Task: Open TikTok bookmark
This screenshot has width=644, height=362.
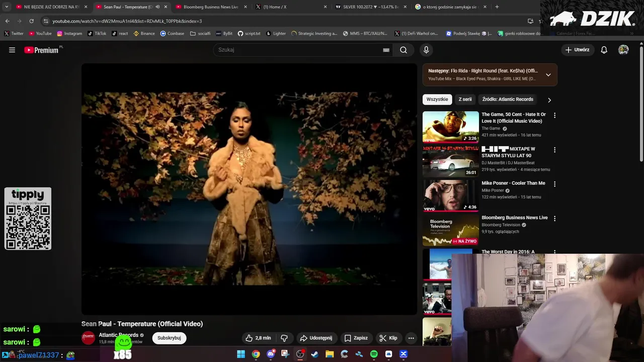Action: (x=97, y=34)
